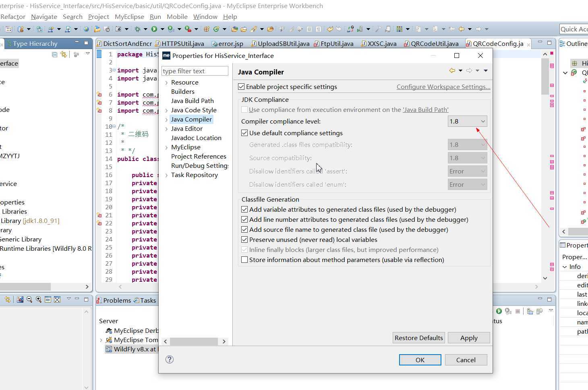Click the New Java Class toolbar icon
Viewport: 588px width, 390px height.
coord(216,29)
